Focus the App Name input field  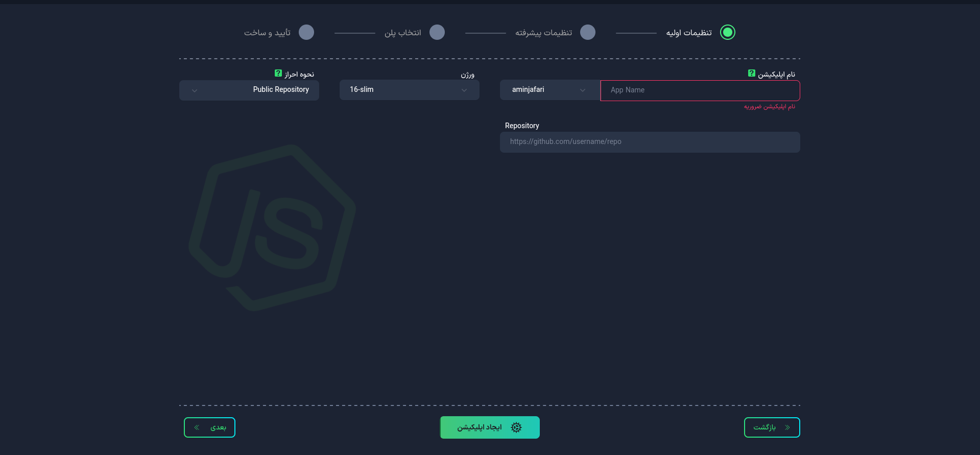[x=700, y=90]
